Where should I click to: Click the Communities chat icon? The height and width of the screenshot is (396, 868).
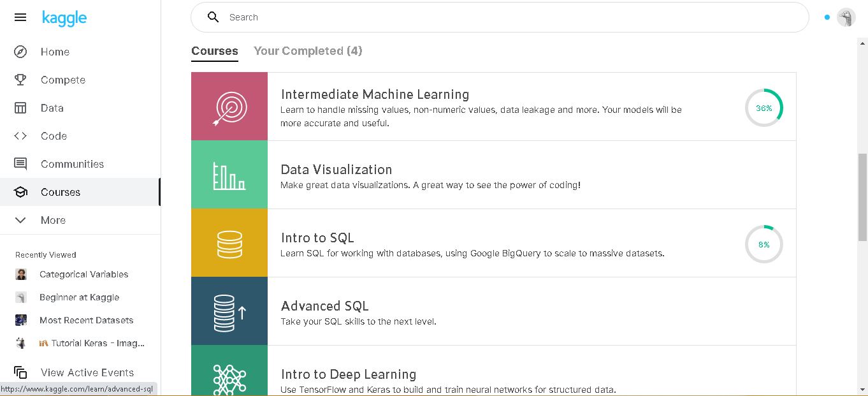point(20,164)
